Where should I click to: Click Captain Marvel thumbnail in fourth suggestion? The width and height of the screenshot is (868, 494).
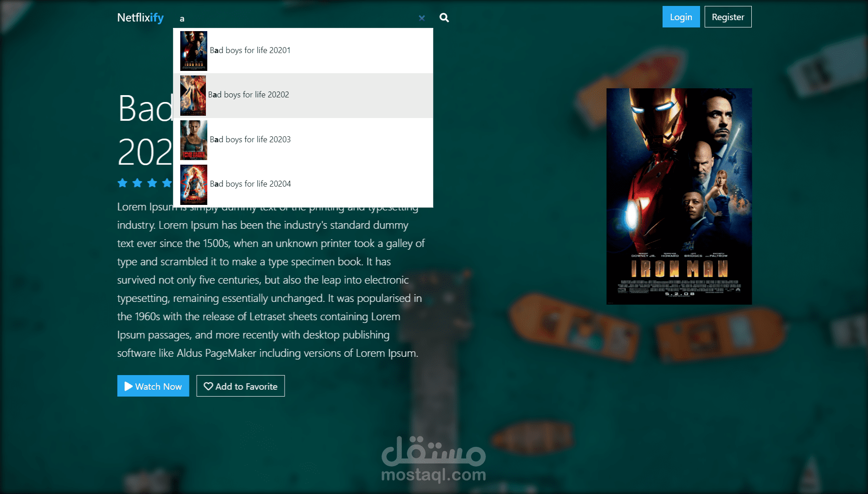coord(194,184)
